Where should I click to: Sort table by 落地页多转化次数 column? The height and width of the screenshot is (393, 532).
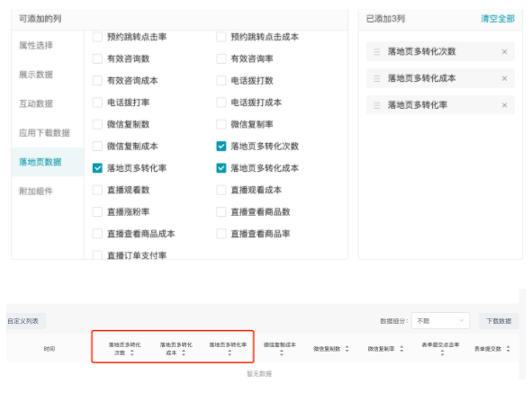tap(132, 353)
